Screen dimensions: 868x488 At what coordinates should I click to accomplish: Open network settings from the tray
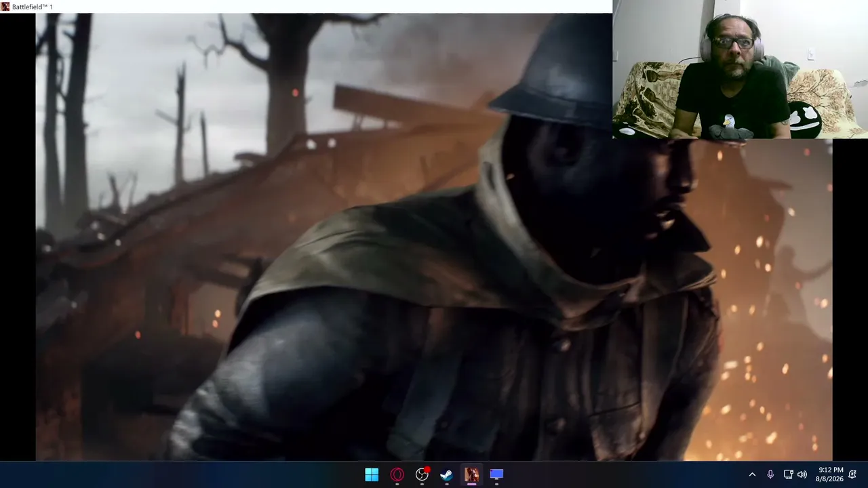(788, 474)
